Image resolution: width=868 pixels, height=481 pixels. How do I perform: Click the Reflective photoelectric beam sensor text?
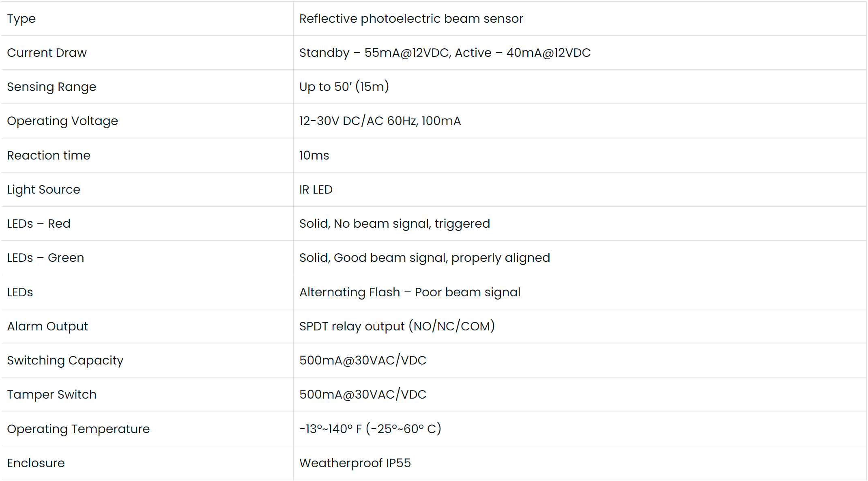point(411,19)
